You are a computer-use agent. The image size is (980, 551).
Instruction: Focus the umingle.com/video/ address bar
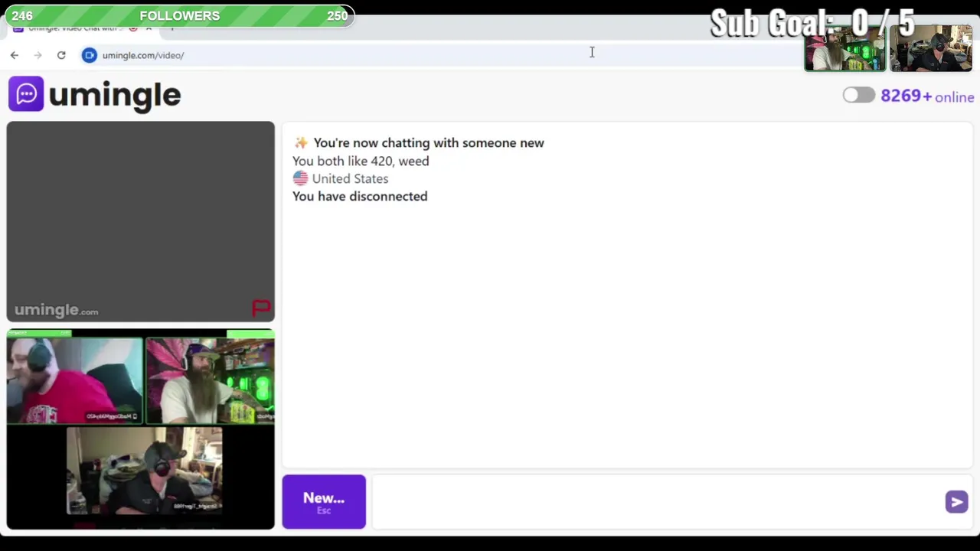[143, 55]
